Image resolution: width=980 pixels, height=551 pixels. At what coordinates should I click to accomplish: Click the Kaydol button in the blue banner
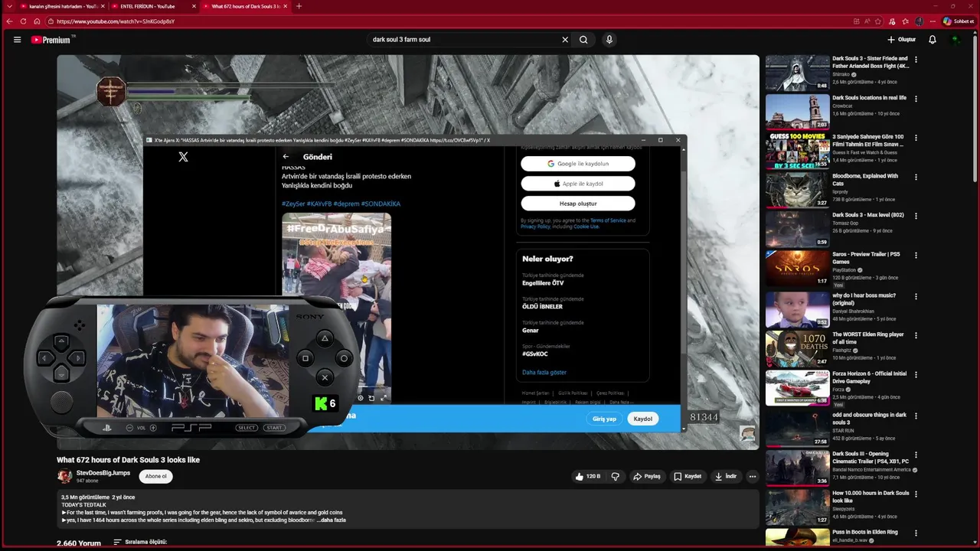click(x=642, y=419)
